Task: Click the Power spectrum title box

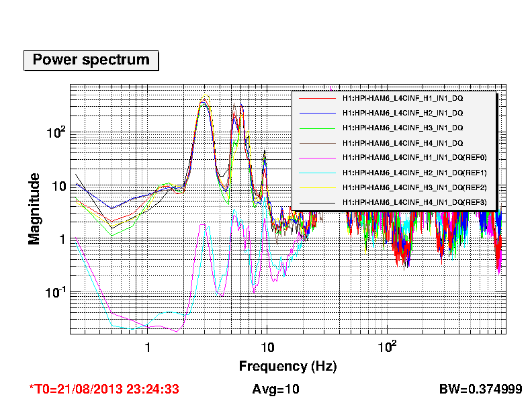Action: pos(91,60)
